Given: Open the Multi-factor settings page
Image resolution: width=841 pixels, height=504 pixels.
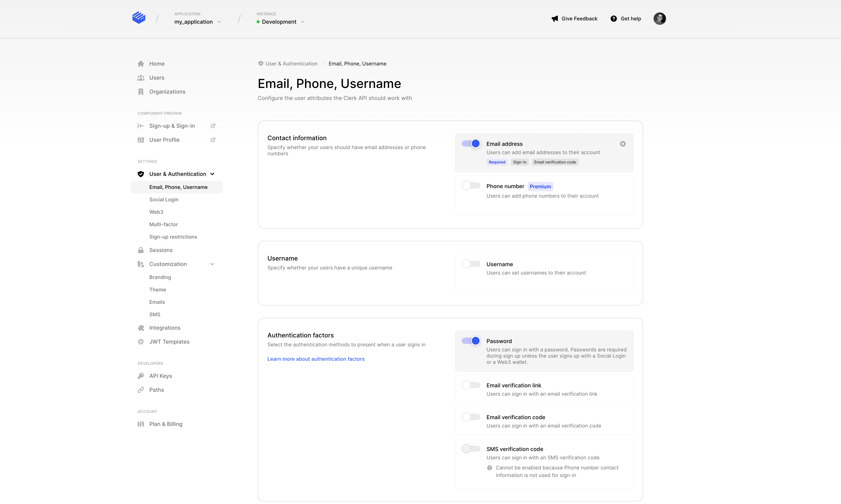Looking at the screenshot, I should (163, 224).
